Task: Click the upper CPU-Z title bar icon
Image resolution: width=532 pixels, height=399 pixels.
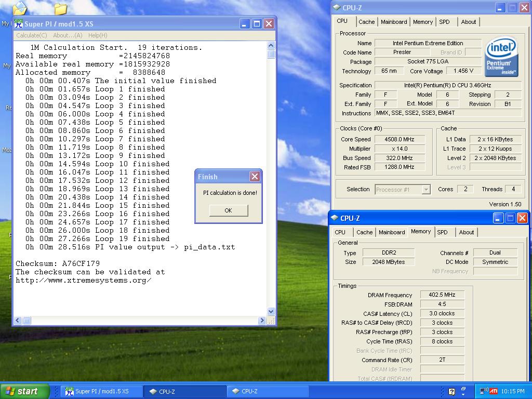Action: [337, 7]
